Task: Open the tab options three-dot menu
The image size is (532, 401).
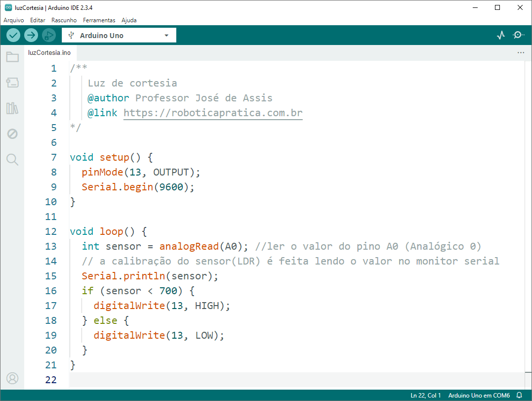Action: (x=521, y=52)
